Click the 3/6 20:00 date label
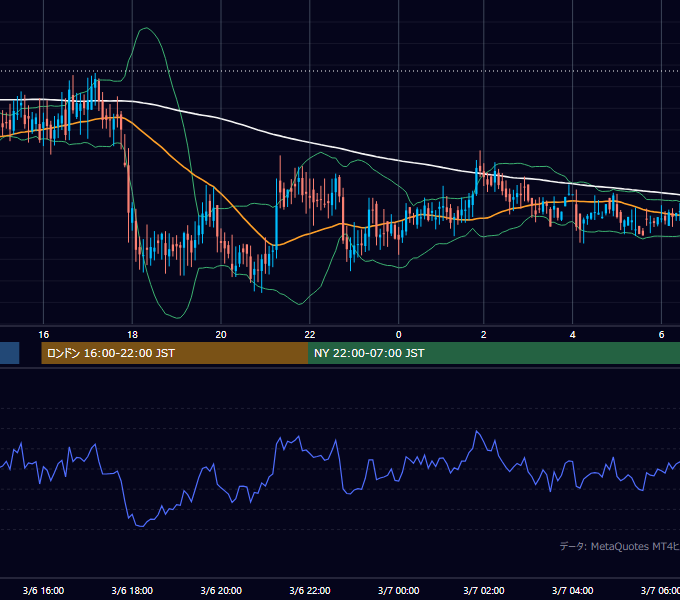The image size is (680, 600). pos(221,590)
